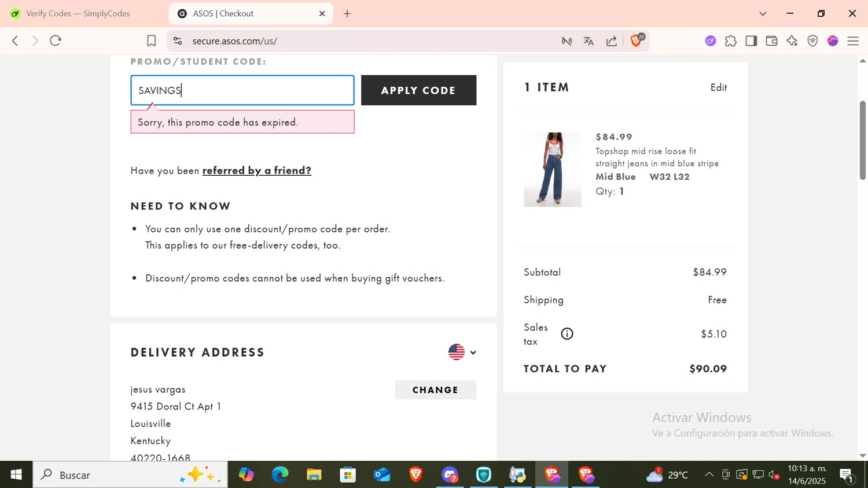The height and width of the screenshot is (488, 868).
Task: Open Discord from the taskbar
Action: 450,475
